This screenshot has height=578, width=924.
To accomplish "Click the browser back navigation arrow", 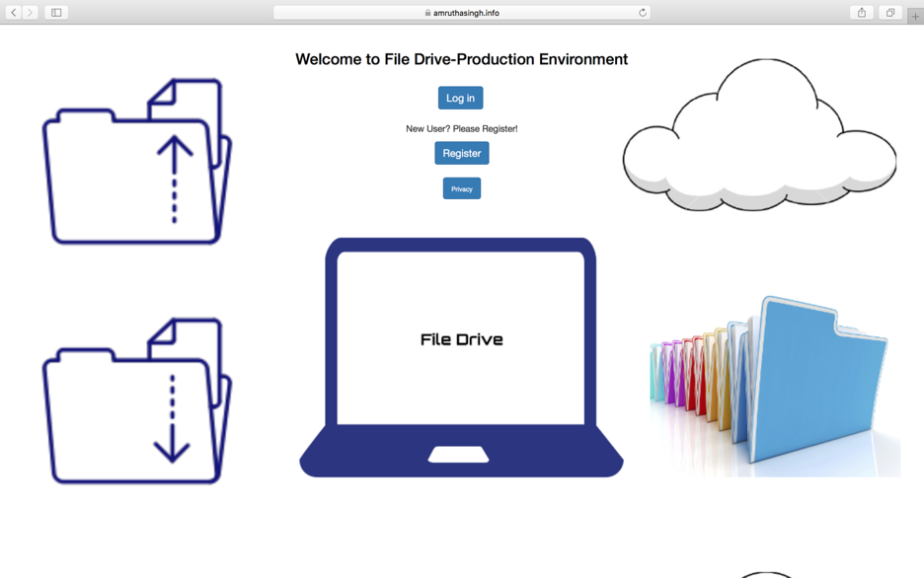I will 12,13.
